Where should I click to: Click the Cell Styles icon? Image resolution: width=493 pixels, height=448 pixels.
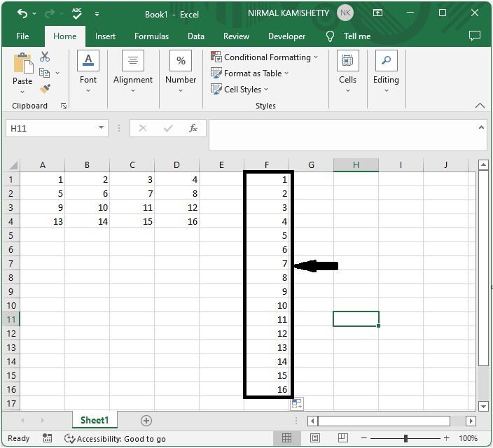(x=216, y=89)
